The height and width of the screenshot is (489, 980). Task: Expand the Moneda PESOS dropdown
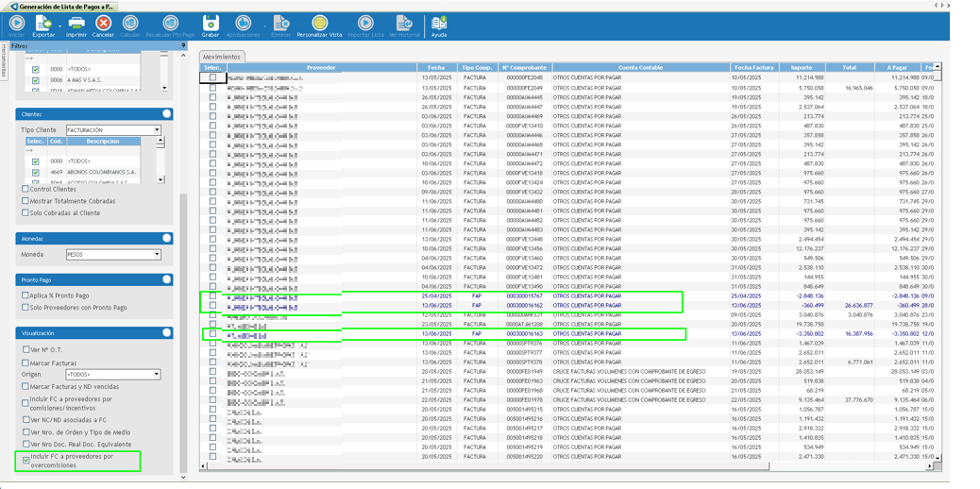click(157, 255)
